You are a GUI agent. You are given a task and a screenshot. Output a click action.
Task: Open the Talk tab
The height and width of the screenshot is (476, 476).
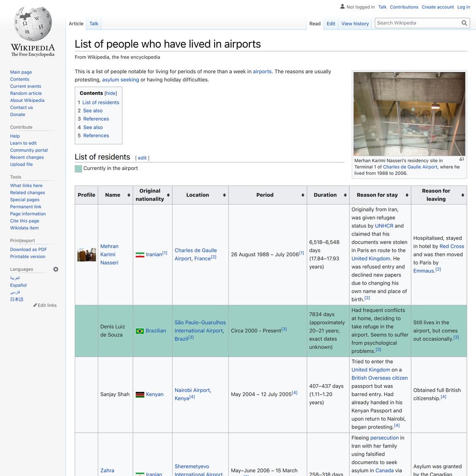[94, 24]
